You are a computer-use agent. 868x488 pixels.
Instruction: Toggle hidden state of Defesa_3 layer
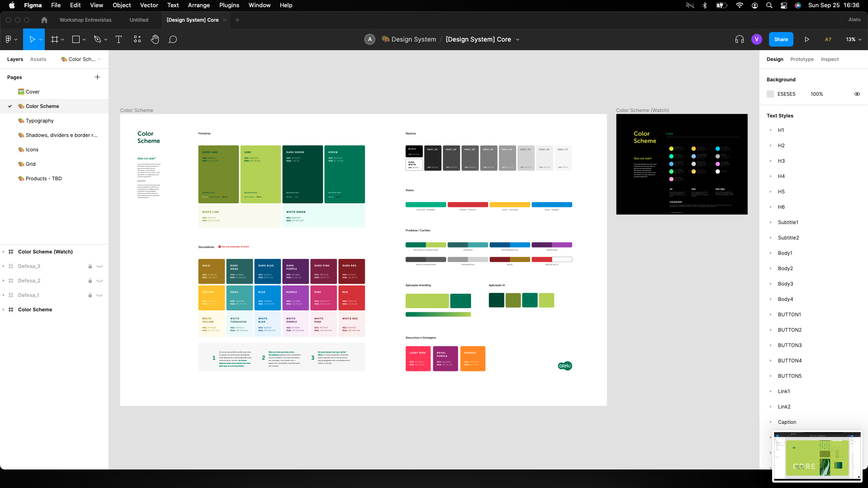tap(99, 266)
